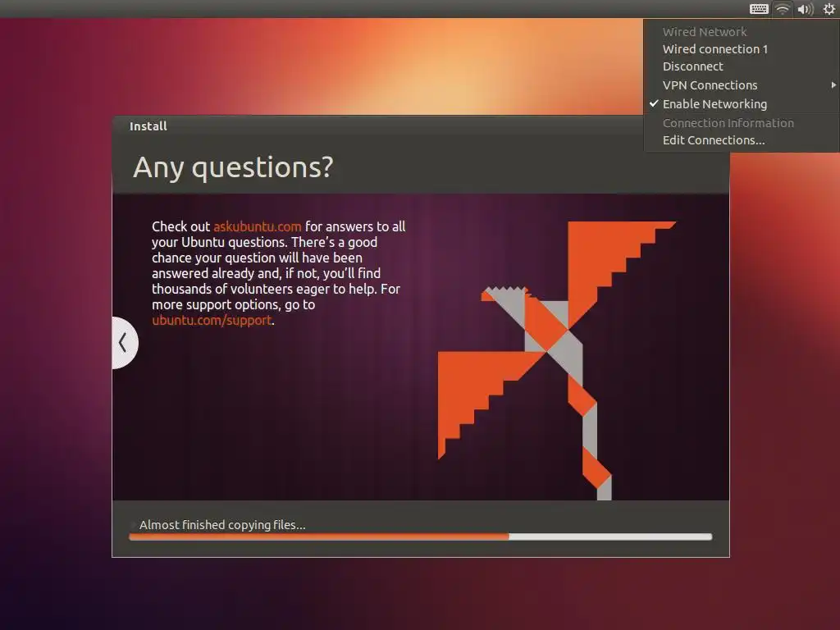Viewport: 840px width, 630px height.
Task: Choose Disconnect from network menu
Action: point(742,66)
